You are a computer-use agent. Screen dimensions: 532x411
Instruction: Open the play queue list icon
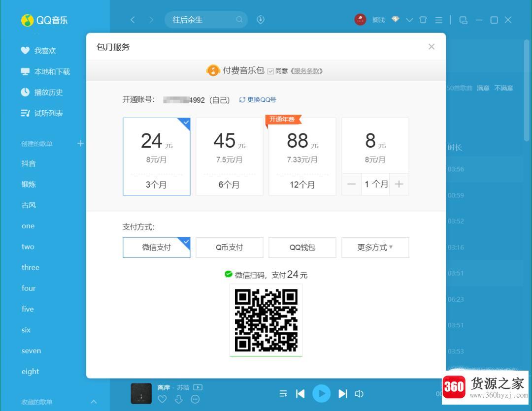pyautogui.click(x=283, y=393)
